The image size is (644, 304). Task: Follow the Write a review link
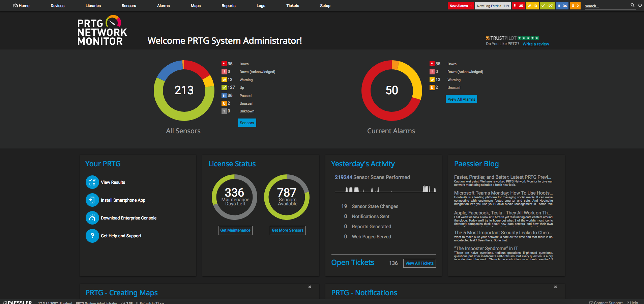(x=536, y=44)
